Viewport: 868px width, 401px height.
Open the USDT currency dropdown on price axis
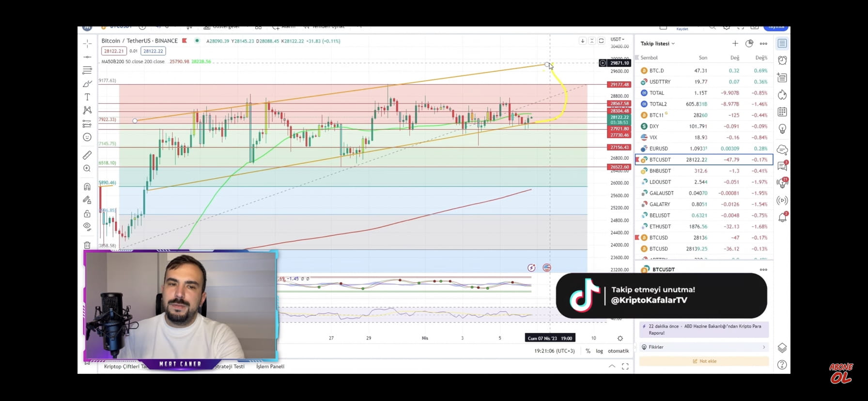(x=618, y=39)
